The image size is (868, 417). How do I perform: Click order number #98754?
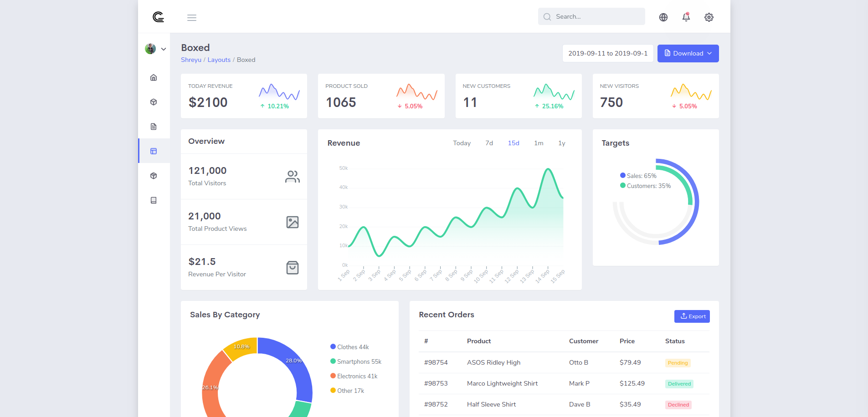coord(436,362)
